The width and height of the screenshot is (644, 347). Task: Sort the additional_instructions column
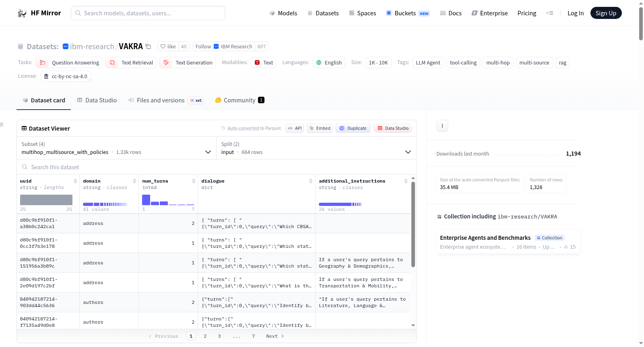pos(406,181)
